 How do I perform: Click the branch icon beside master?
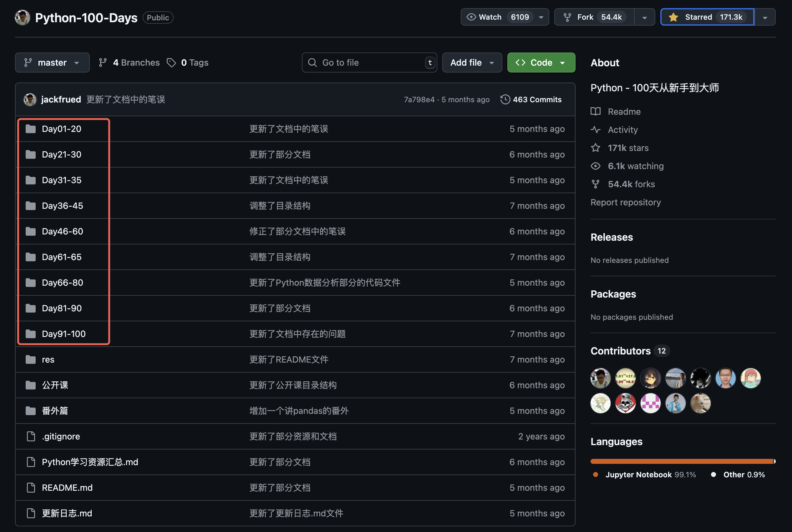coord(28,63)
